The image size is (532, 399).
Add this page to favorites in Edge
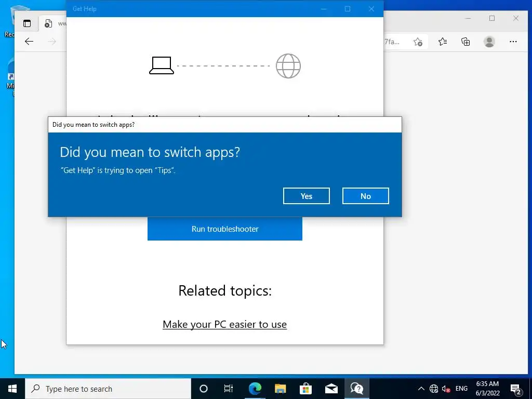418,42
